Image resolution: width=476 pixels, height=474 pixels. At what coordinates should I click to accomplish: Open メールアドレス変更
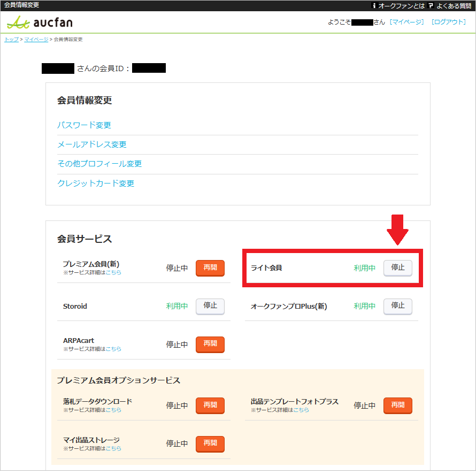92,144
